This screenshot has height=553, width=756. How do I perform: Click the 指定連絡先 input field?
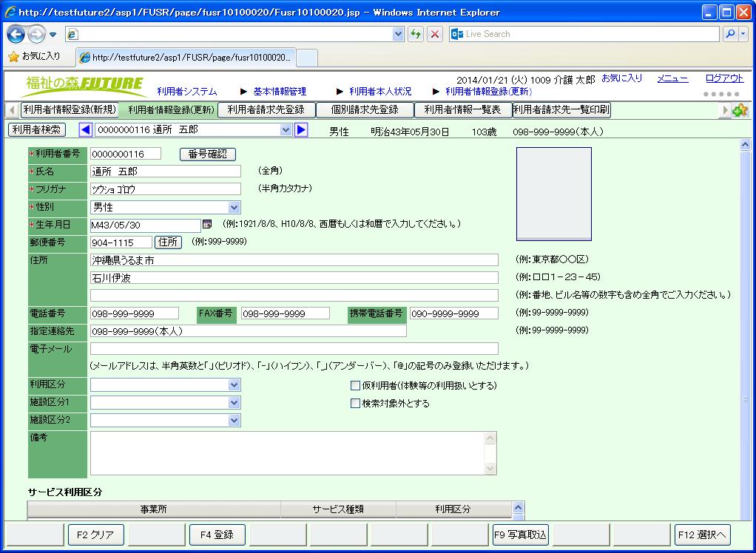click(249, 331)
